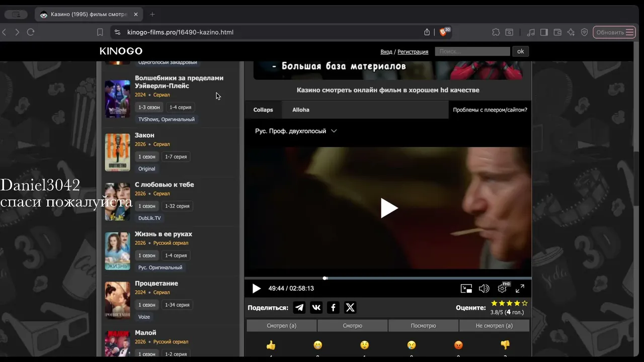Click the music note playlist icon
Viewport: 644px width, 362px height.
tap(531, 32)
